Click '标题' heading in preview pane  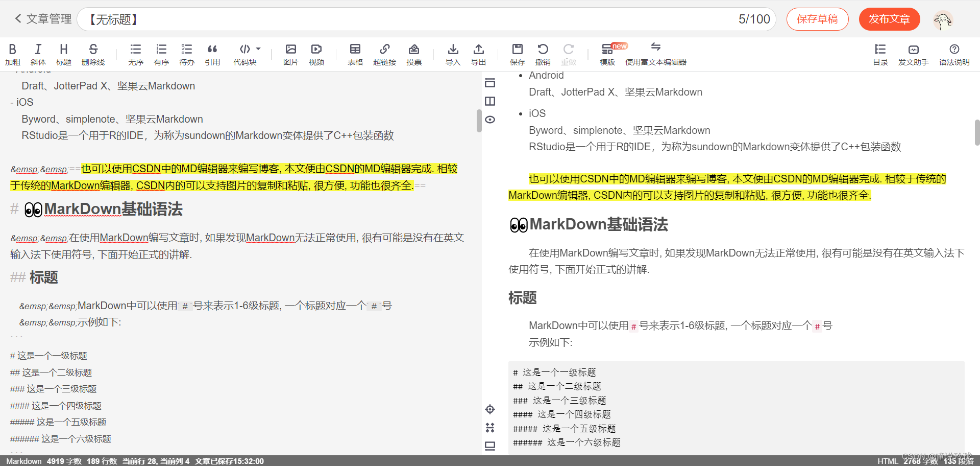523,298
